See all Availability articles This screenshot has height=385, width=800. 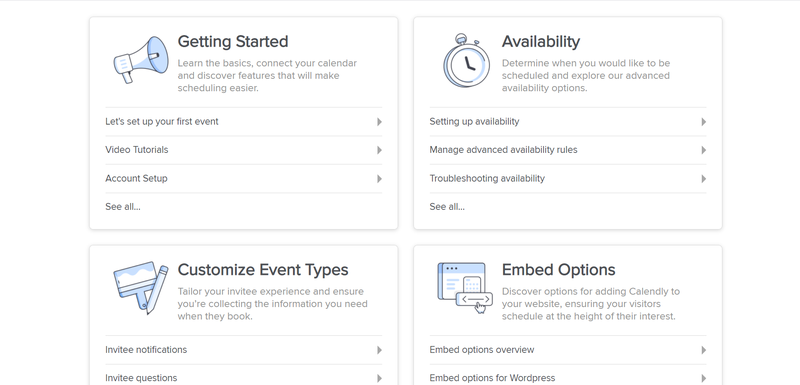click(x=447, y=207)
